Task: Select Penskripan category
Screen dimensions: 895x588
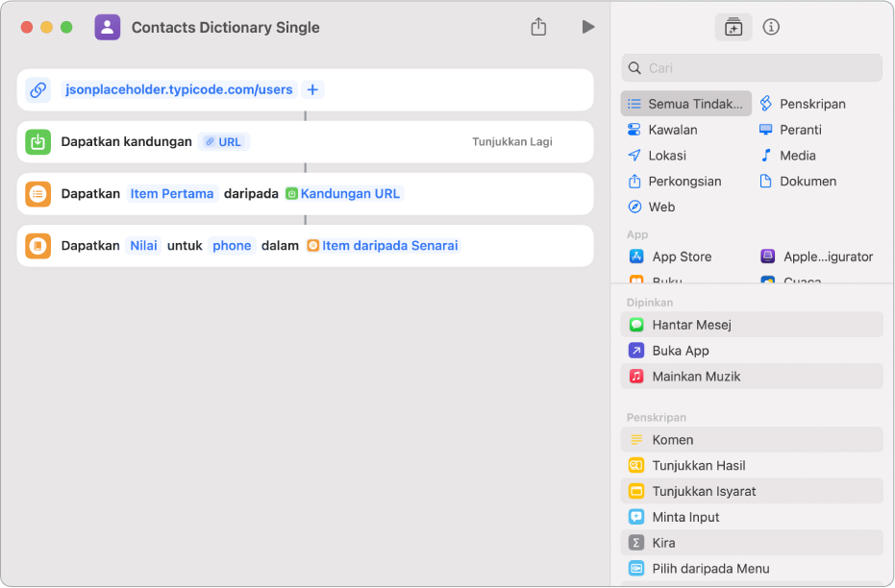Action: pos(802,104)
